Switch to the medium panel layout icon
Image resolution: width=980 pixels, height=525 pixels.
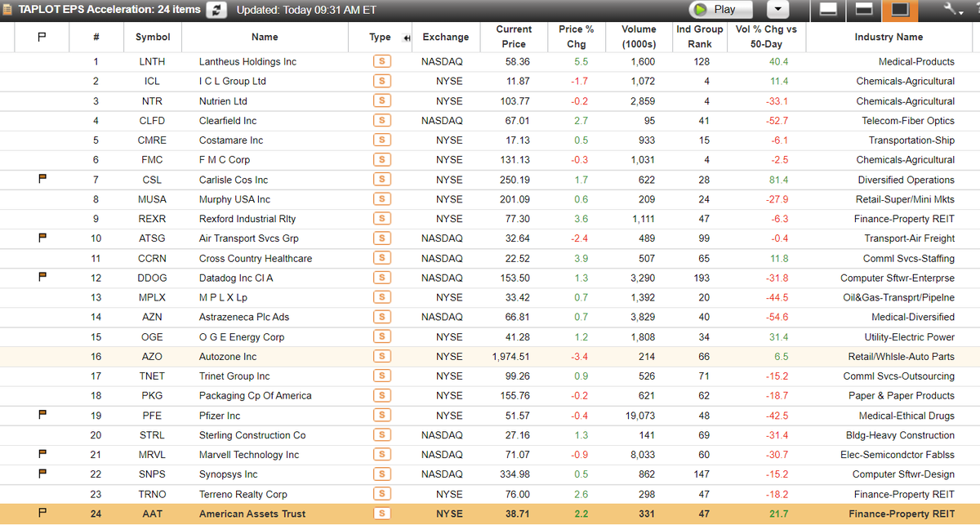(864, 10)
